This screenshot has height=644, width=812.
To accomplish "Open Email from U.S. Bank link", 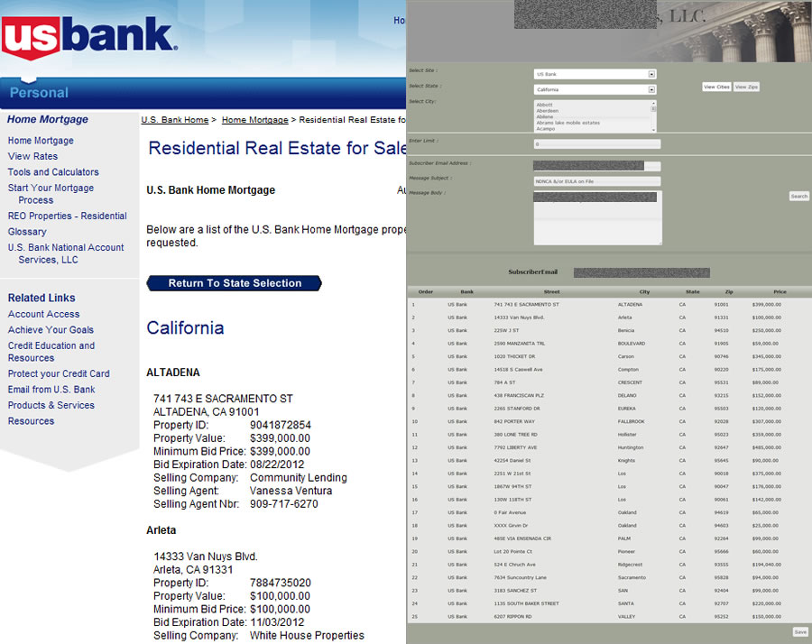I will tap(51, 390).
